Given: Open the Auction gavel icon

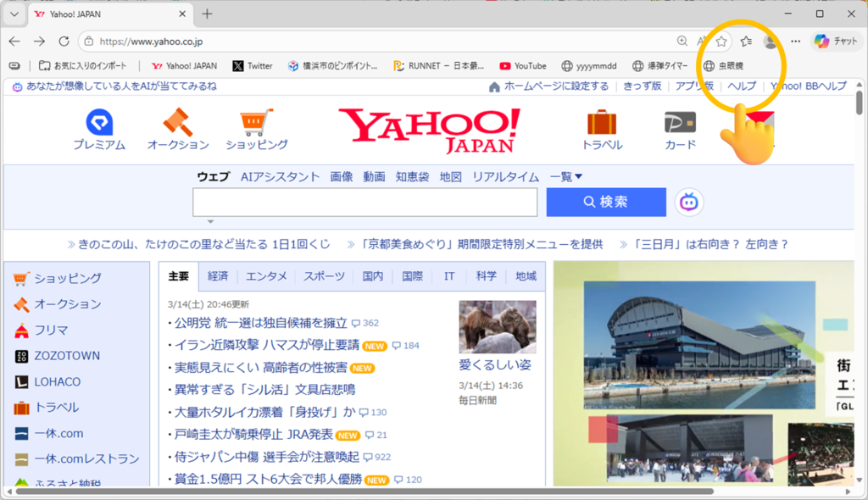Looking at the screenshot, I should click(x=178, y=123).
